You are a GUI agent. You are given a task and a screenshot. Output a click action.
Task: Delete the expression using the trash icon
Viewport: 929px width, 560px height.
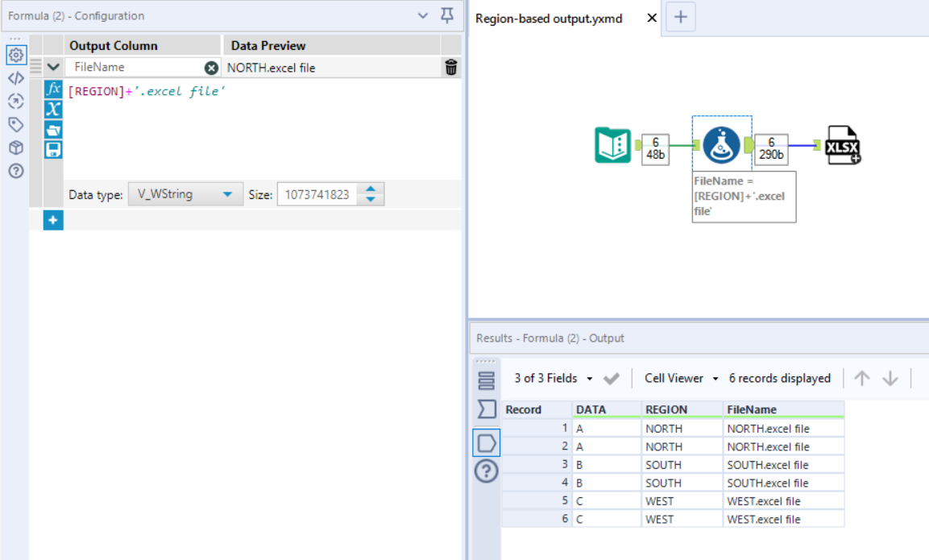point(450,68)
